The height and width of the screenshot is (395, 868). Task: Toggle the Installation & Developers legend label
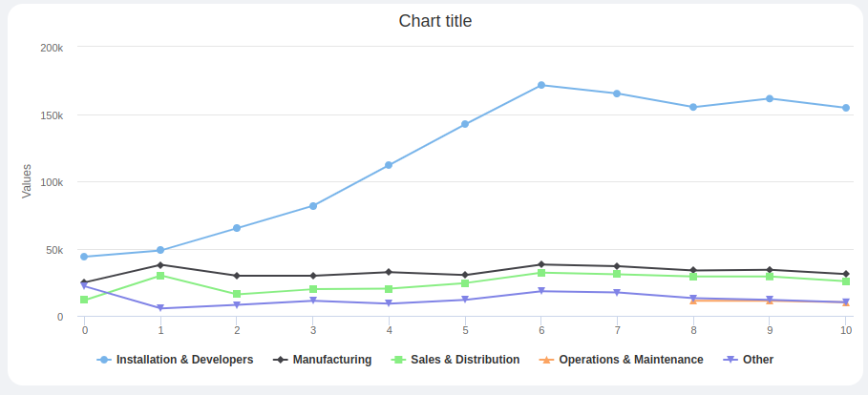[x=184, y=360]
